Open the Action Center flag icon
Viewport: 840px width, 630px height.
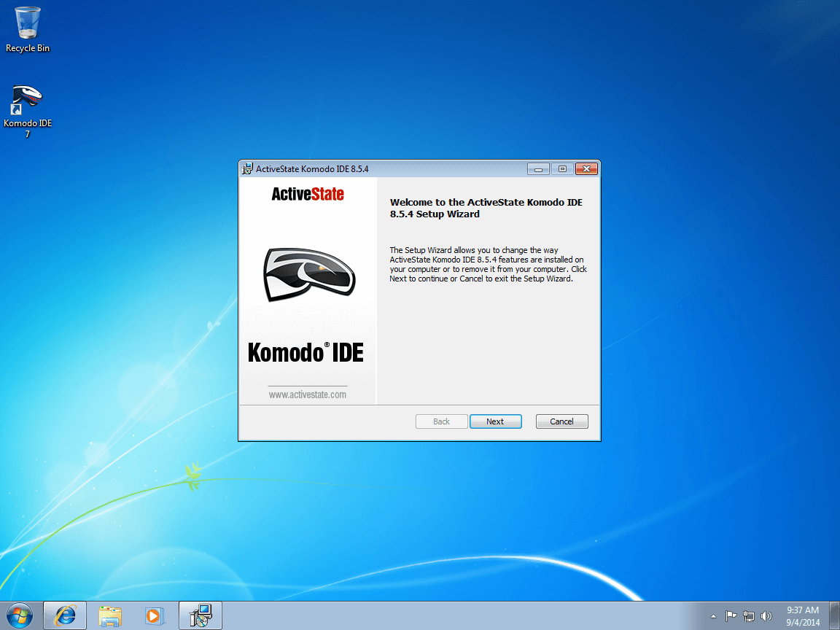tap(731, 617)
